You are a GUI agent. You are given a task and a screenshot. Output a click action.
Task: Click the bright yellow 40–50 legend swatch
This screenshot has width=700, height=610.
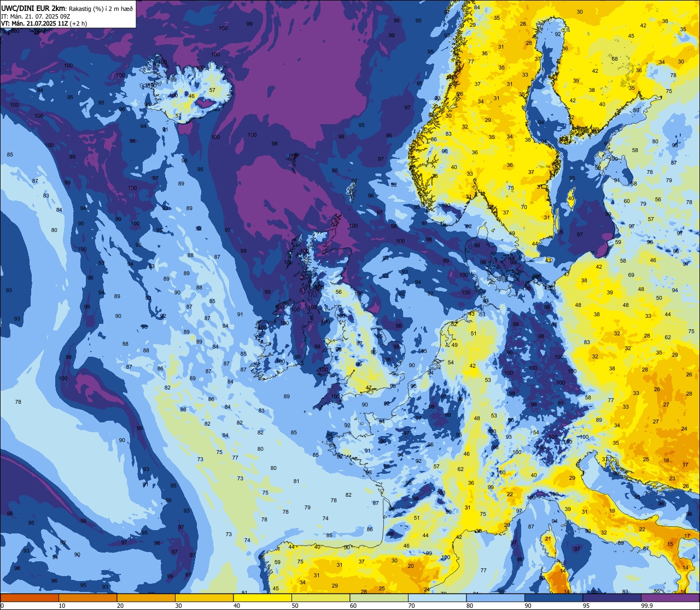coord(262,597)
